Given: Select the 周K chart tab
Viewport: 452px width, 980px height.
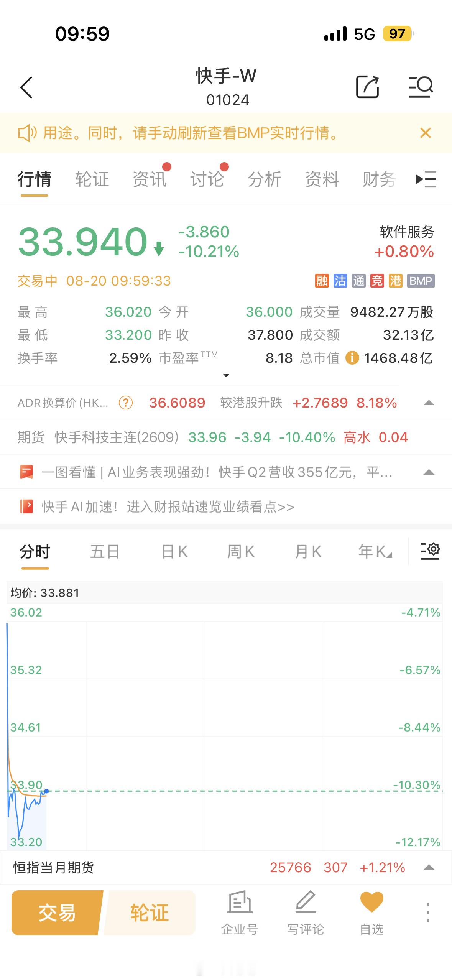Looking at the screenshot, I should tap(241, 552).
